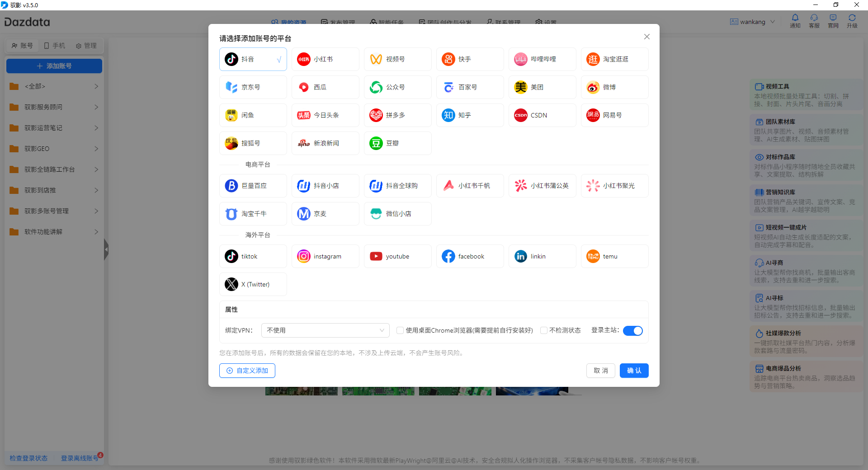Close the platform selection dialog

[647, 37]
